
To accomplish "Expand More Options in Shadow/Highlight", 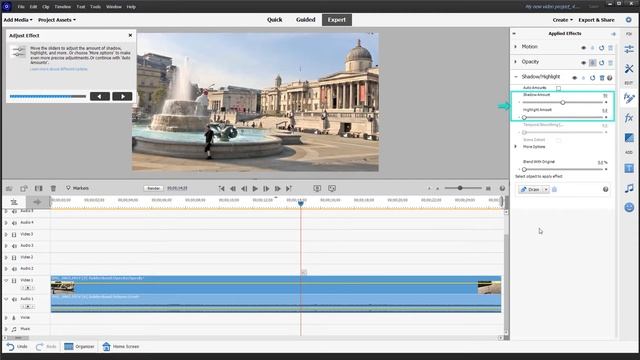I will tap(516, 147).
